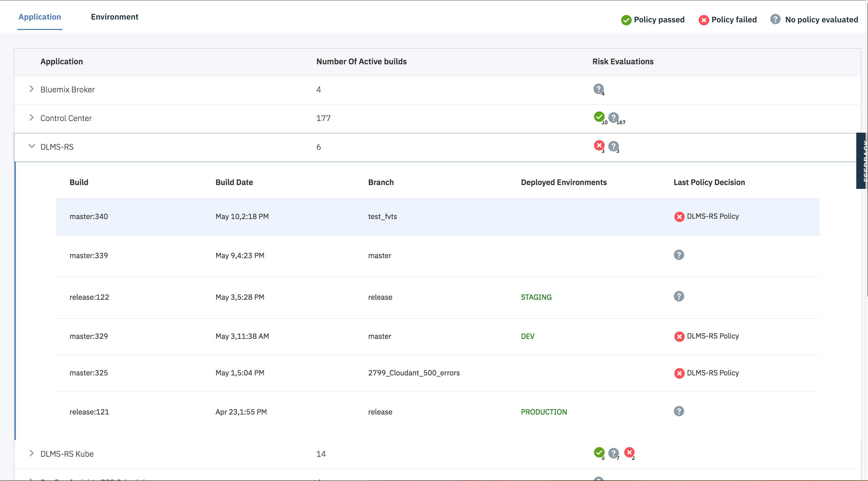
Task: Collapse the DLMS-RS application row
Action: pyautogui.click(x=31, y=146)
